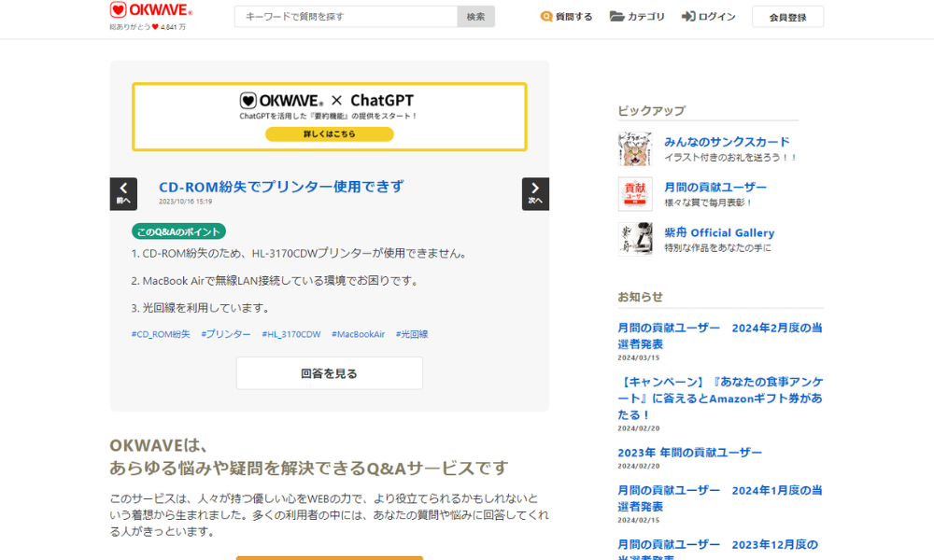Viewport: 934px width, 560px height.
Task: Click the 質問する question icon
Action: (x=546, y=17)
